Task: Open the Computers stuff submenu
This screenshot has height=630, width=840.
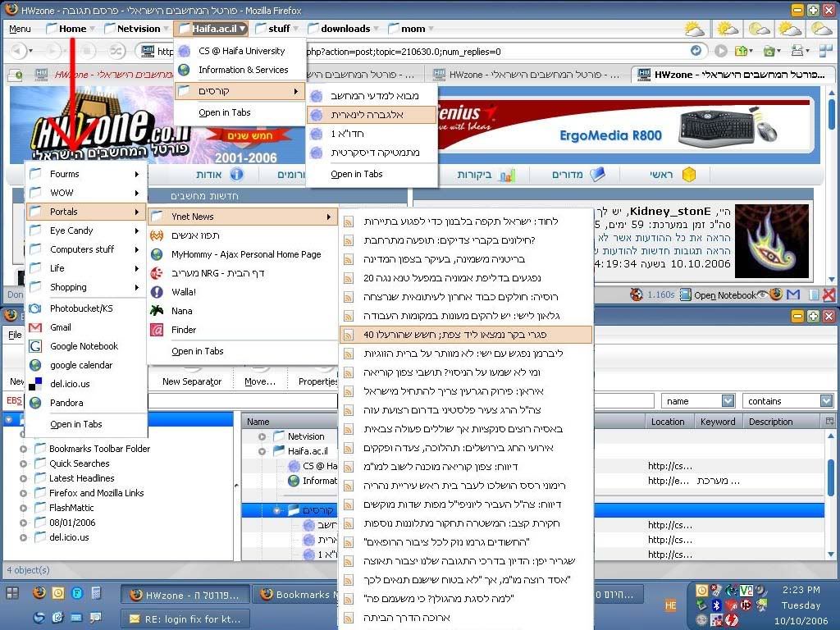Action: 85,249
